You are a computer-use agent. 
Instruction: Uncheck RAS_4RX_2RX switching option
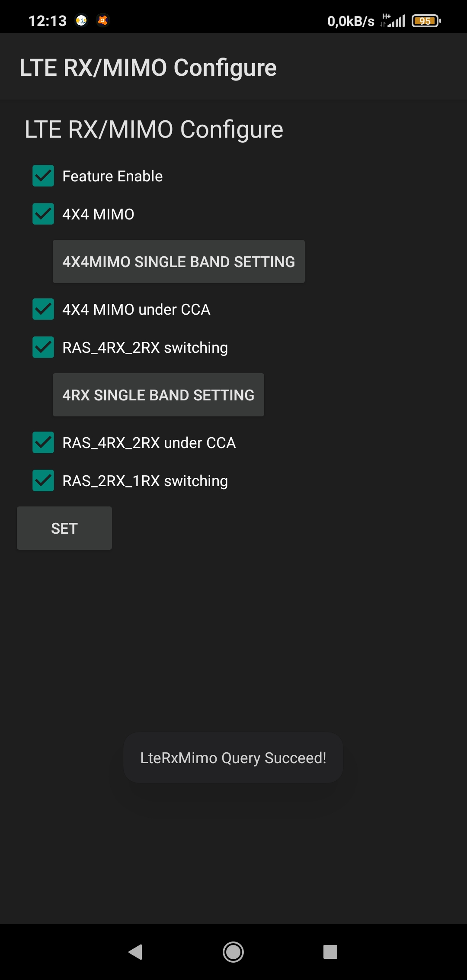(43, 347)
